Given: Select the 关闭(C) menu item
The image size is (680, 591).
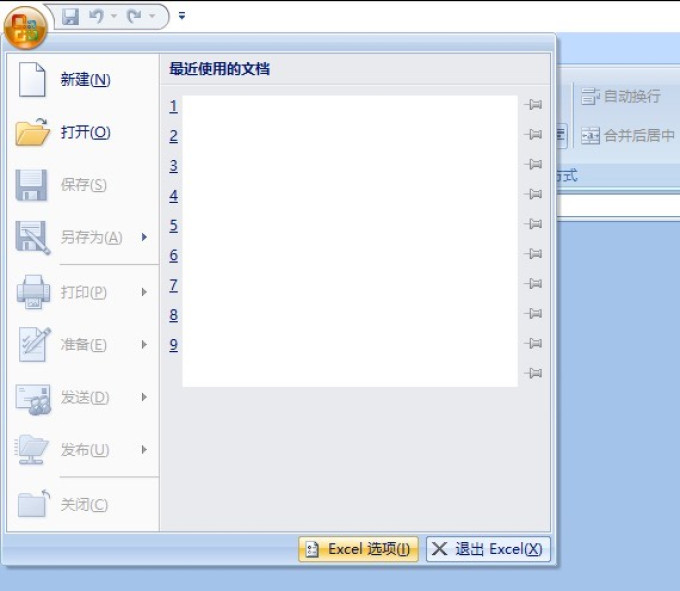Looking at the screenshot, I should click(x=83, y=504).
